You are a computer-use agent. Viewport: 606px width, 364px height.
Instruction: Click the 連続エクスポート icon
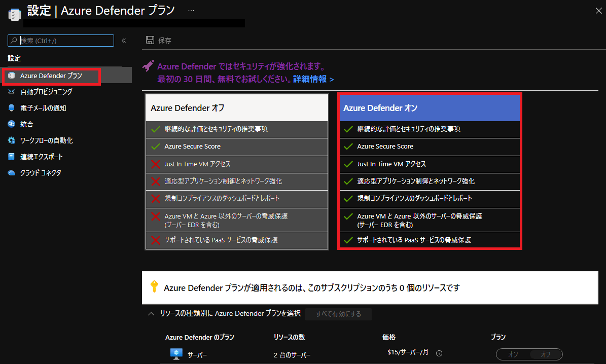coord(12,157)
